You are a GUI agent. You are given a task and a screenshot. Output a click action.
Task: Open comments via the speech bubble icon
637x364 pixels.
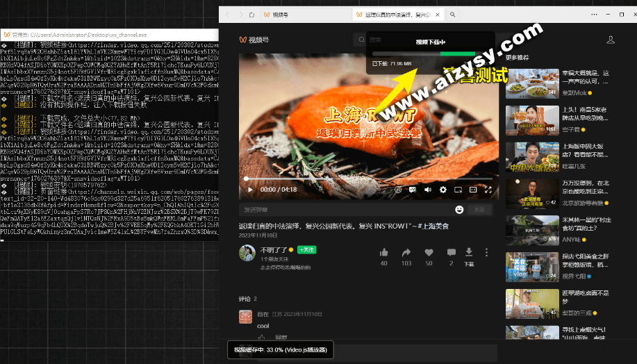[451, 251]
